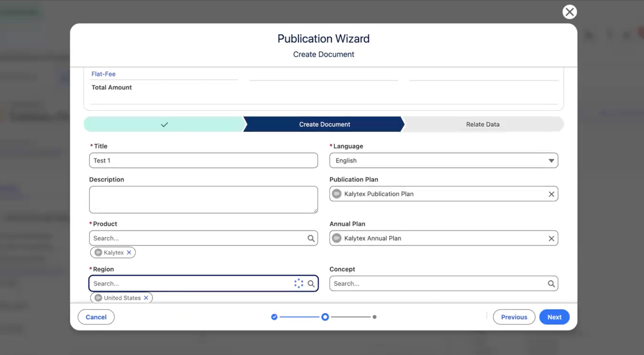
Task: Click the Cancel button
Action: pos(96,317)
